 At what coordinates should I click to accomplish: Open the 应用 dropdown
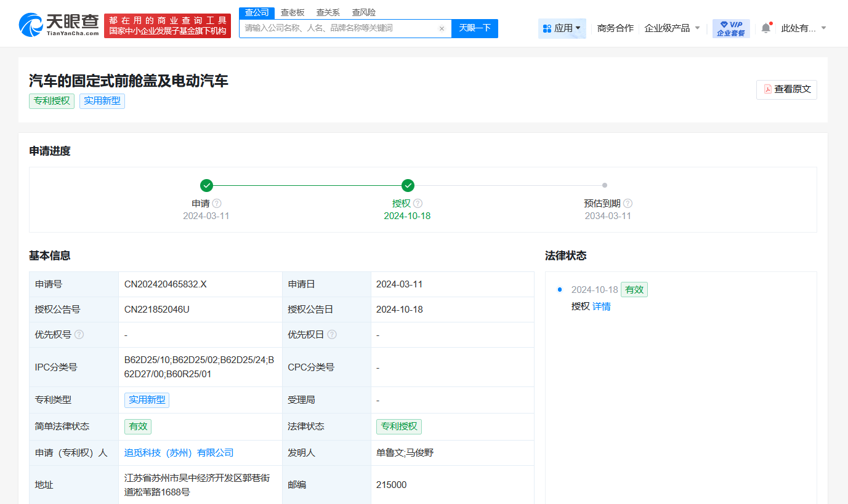pos(562,27)
